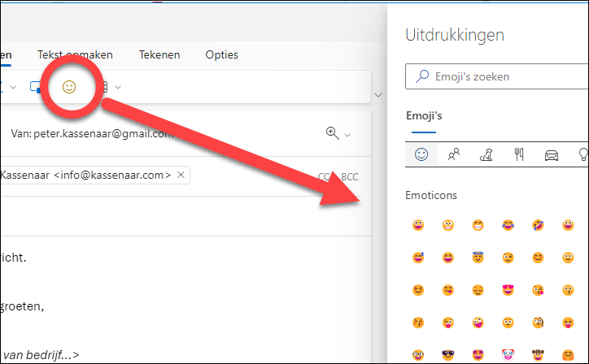Place cursor on the 'groeten,' line in message

pos(22,306)
